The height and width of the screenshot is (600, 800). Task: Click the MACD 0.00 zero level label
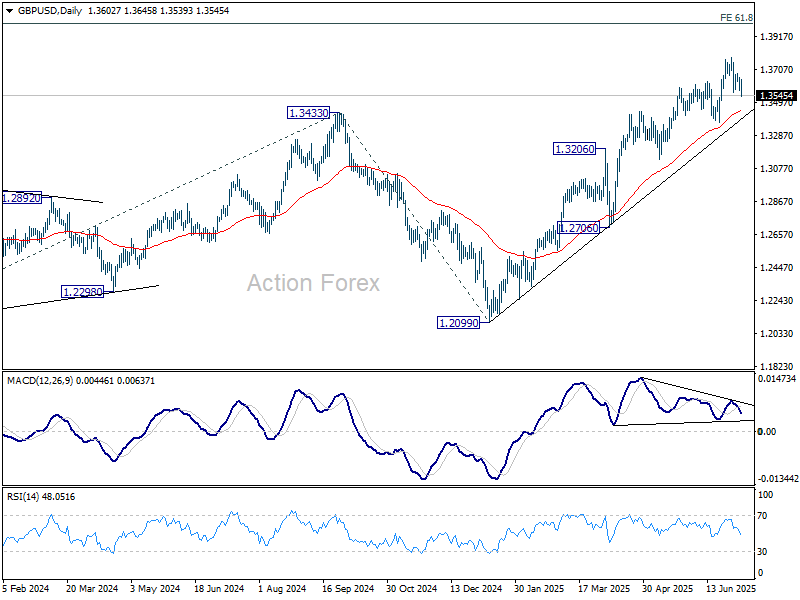tap(767, 432)
